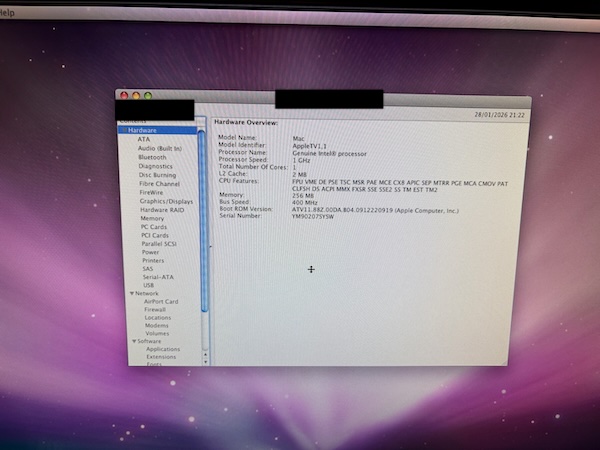Select PC Cards entry
Image resolution: width=600 pixels, height=450 pixels.
point(154,227)
